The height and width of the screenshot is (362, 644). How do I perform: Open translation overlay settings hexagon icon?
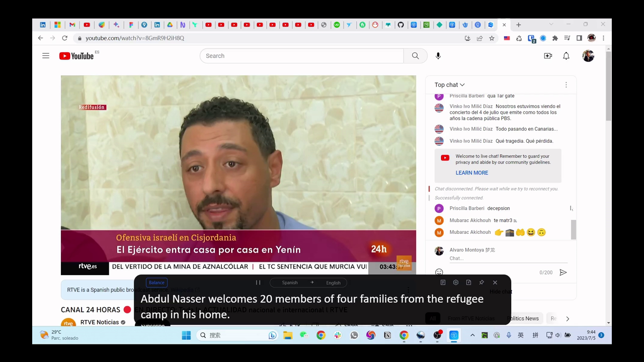click(456, 283)
